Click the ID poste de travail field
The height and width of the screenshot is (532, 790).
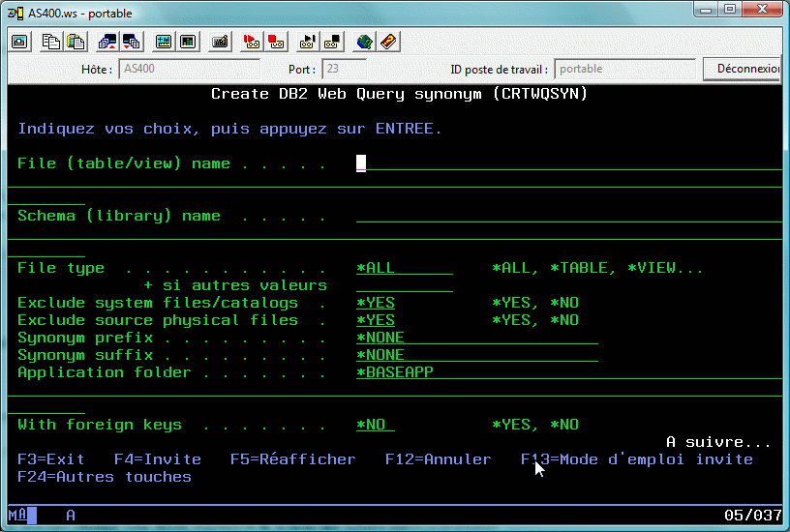(x=624, y=69)
